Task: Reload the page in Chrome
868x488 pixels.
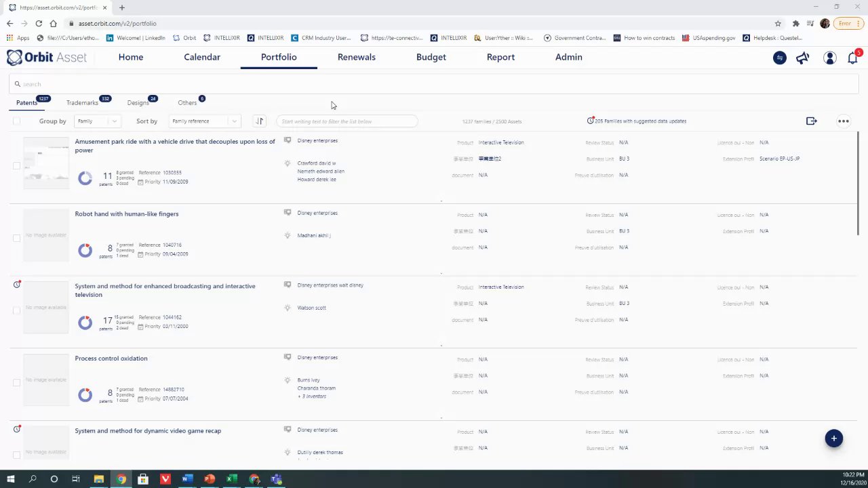Action: (x=39, y=23)
